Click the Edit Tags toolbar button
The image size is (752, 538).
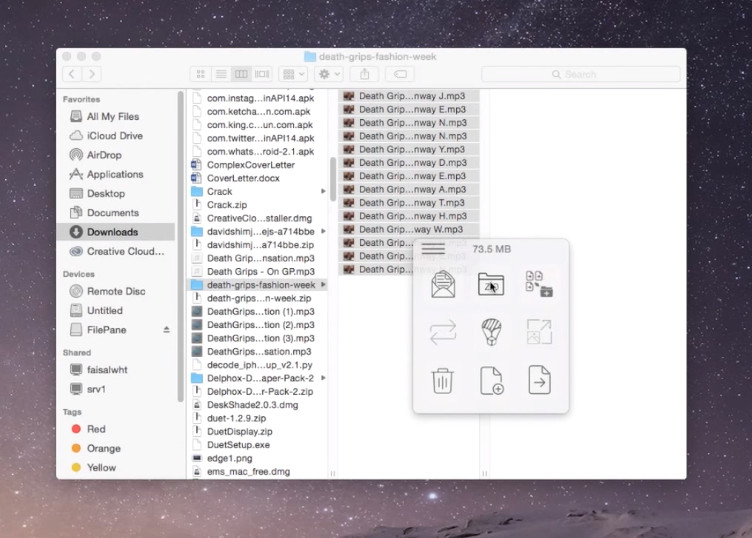[400, 74]
